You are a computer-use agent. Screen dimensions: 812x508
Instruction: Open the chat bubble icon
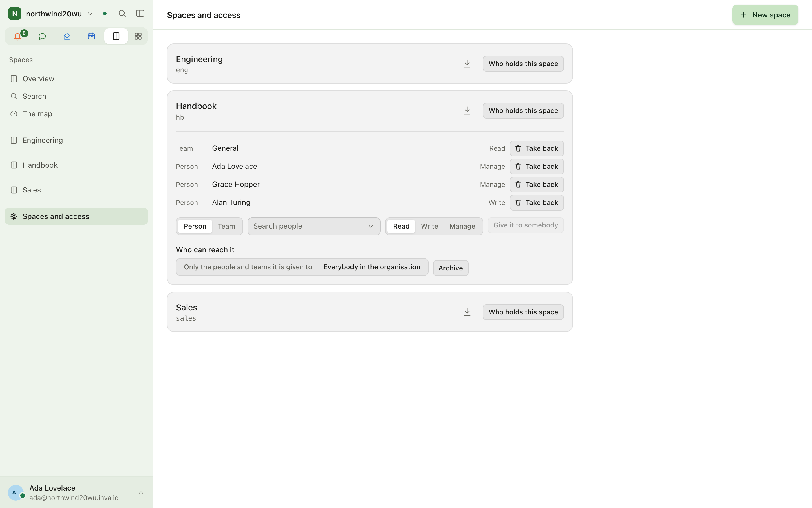(x=42, y=36)
